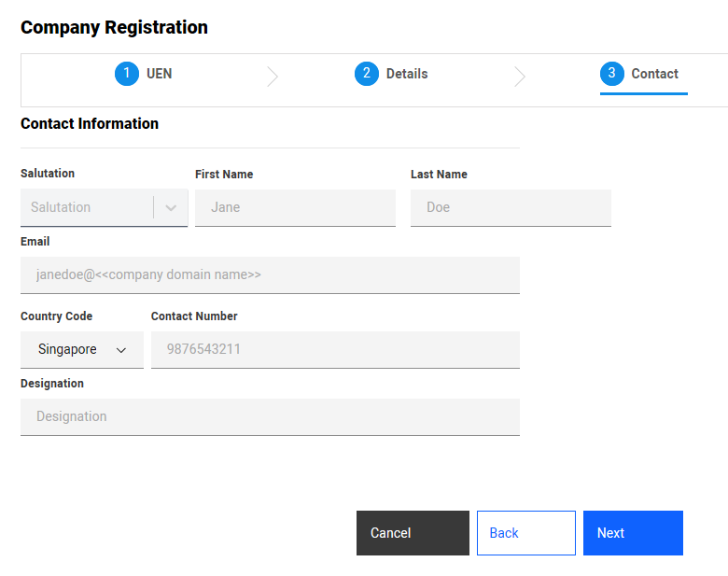Click the step 3 numbered circle
Image resolution: width=728 pixels, height=576 pixels.
(x=612, y=74)
